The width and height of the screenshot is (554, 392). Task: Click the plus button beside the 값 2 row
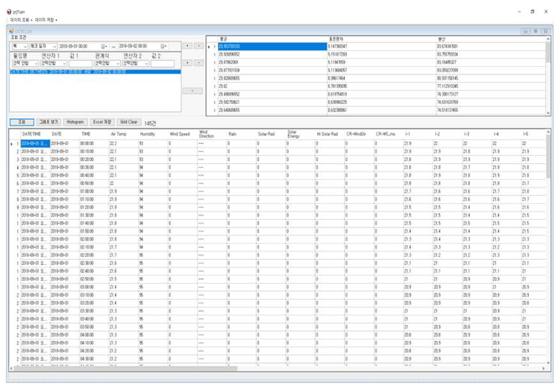tap(187, 63)
